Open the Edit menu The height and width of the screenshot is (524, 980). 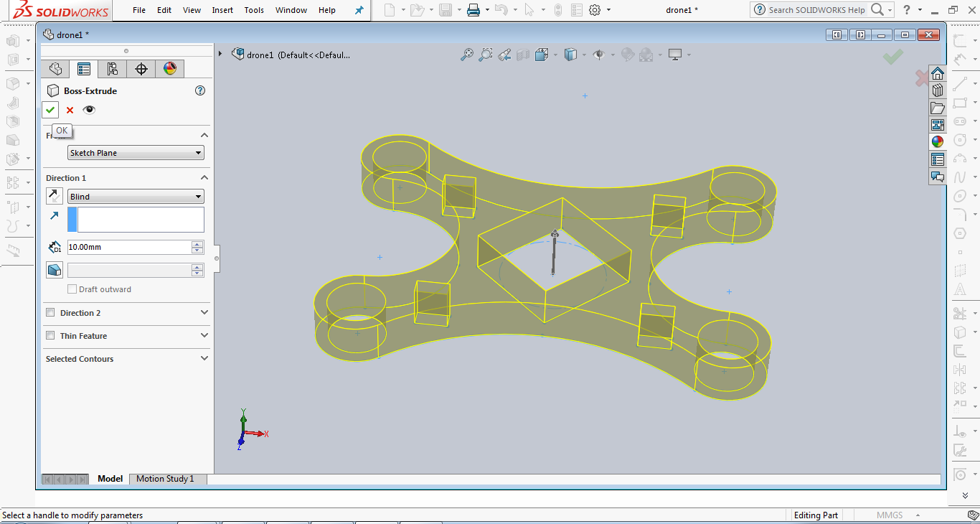[164, 10]
